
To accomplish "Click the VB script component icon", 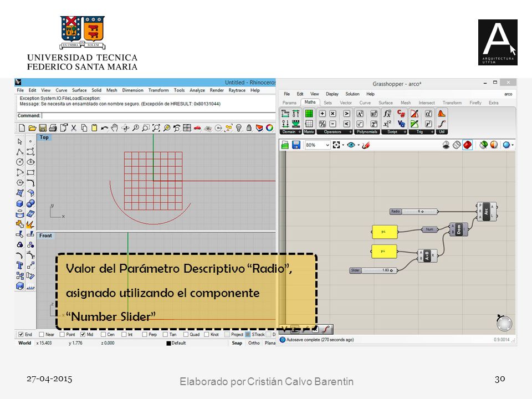I will click(x=401, y=124).
